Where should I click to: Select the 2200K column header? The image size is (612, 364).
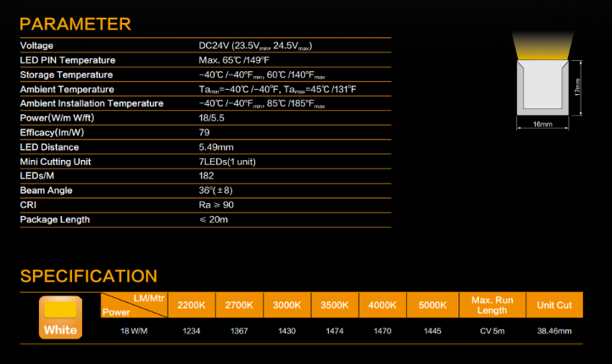pyautogui.click(x=192, y=305)
